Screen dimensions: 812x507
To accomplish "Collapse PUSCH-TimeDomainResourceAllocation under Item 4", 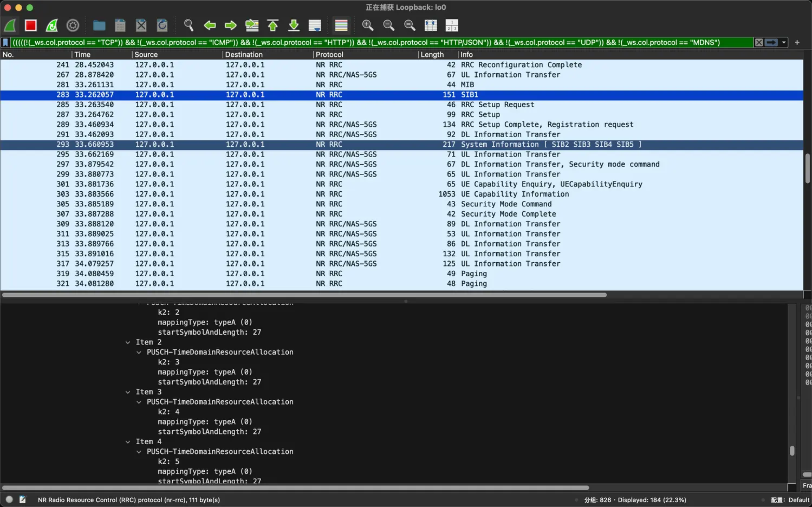I will point(139,452).
